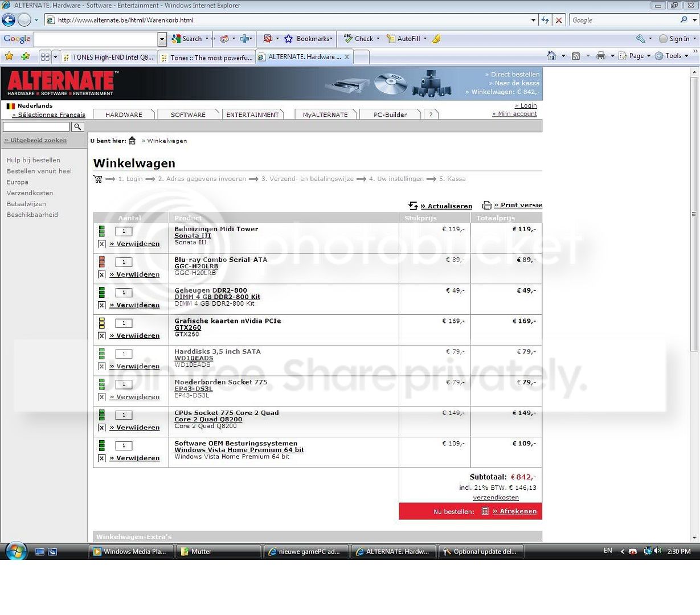Screen dimensions: 700x615
Task: Open the address bar history dropdown
Action: (533, 20)
